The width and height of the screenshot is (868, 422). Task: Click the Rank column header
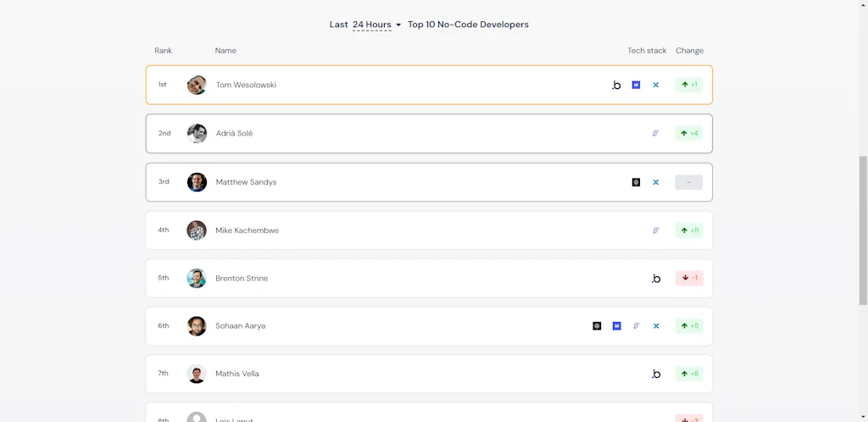(x=164, y=50)
